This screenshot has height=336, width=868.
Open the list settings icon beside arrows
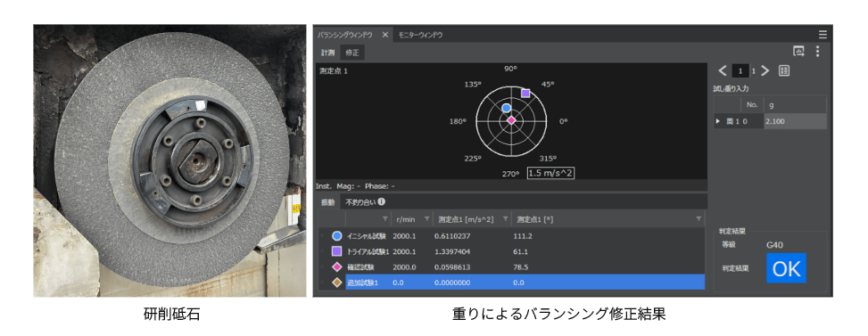784,70
